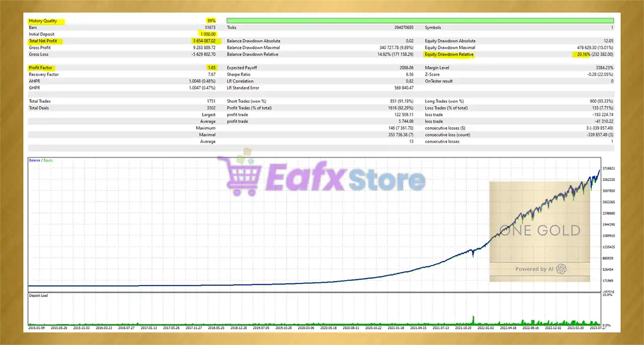Click the Total Deals value 3502
Image resolution: width=644 pixels, height=345 pixels.
coord(211,108)
